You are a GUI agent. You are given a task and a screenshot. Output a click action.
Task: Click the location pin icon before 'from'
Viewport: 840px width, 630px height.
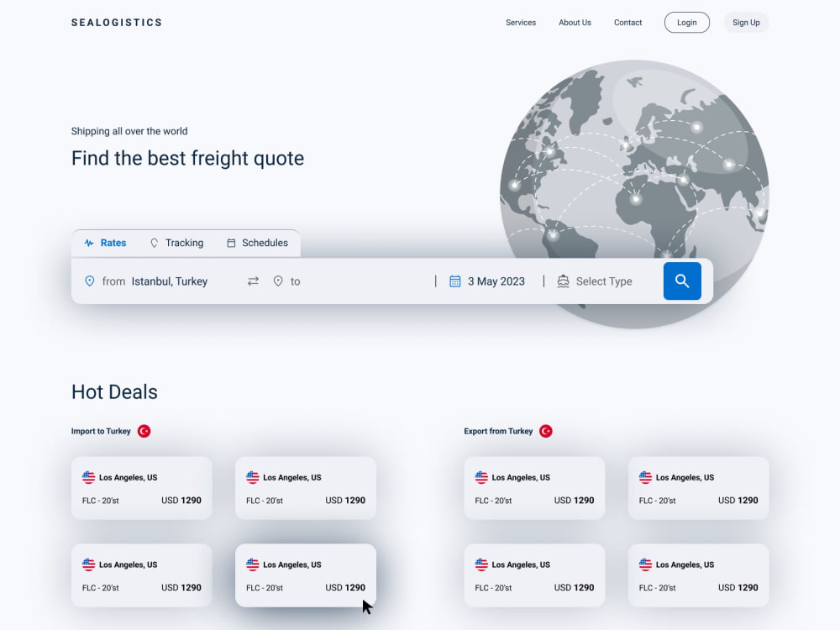pos(90,281)
